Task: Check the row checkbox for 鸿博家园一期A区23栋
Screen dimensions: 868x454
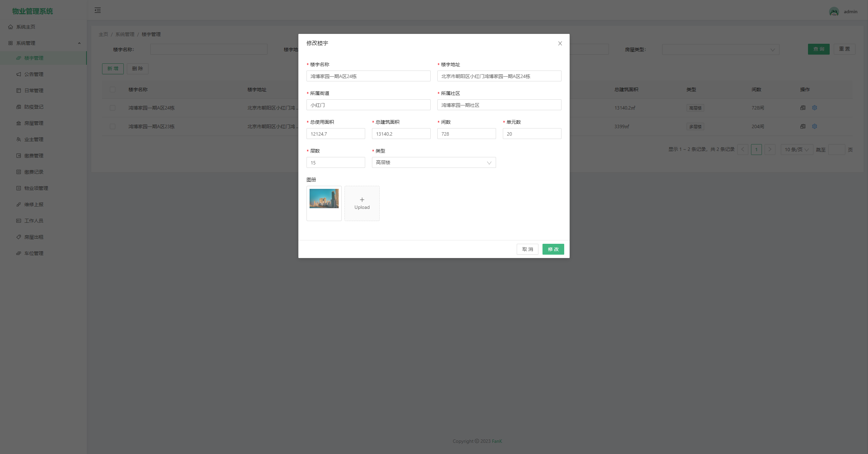Action: click(x=113, y=126)
